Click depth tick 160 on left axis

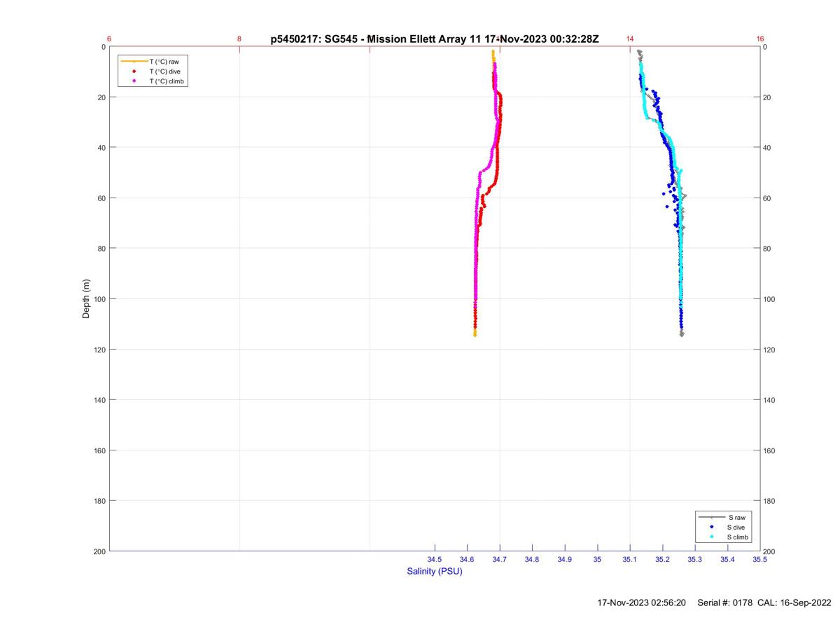[x=99, y=450]
